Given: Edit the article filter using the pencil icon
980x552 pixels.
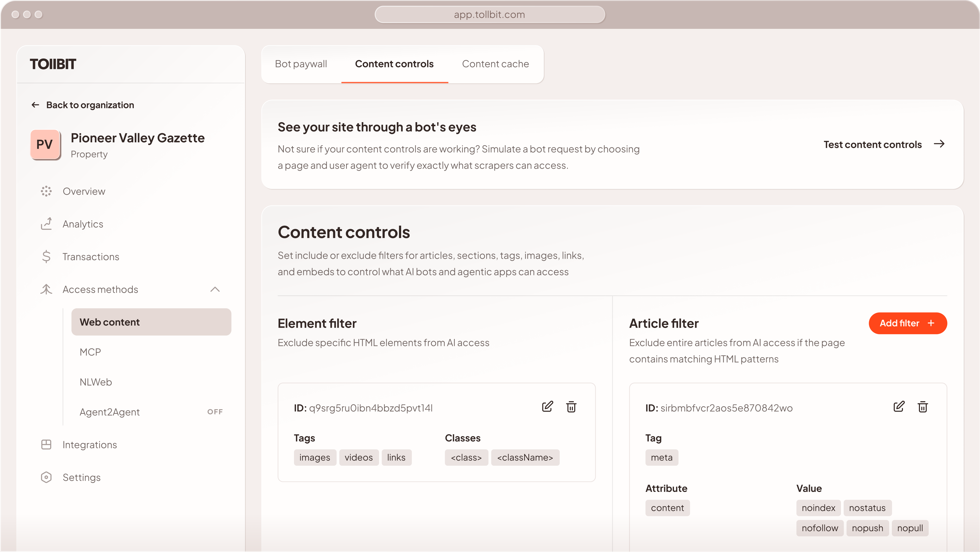Looking at the screenshot, I should tap(899, 407).
